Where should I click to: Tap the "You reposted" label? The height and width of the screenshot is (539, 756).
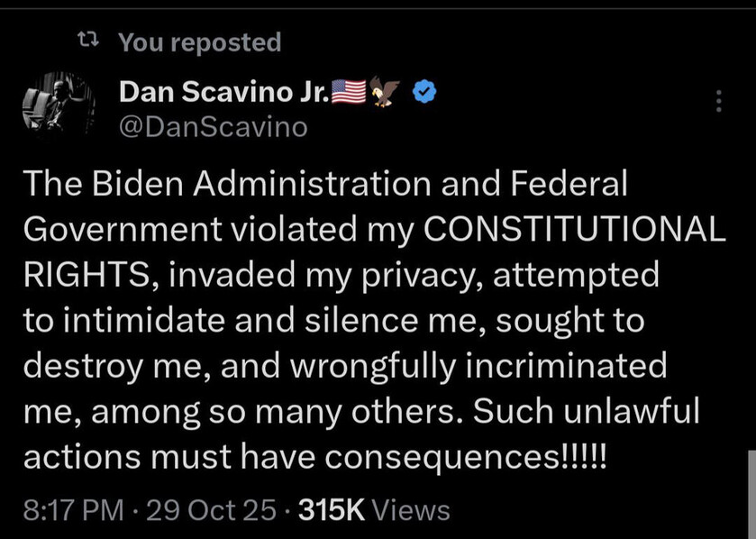[200, 41]
